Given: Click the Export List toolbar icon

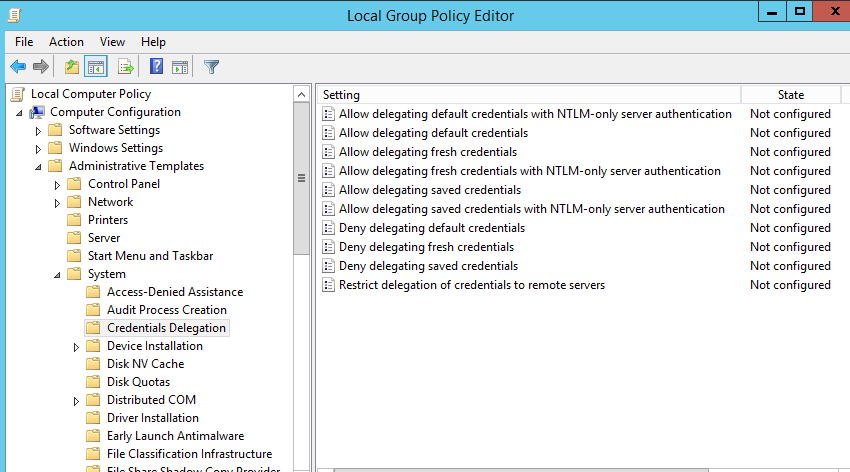Looking at the screenshot, I should 126,67.
